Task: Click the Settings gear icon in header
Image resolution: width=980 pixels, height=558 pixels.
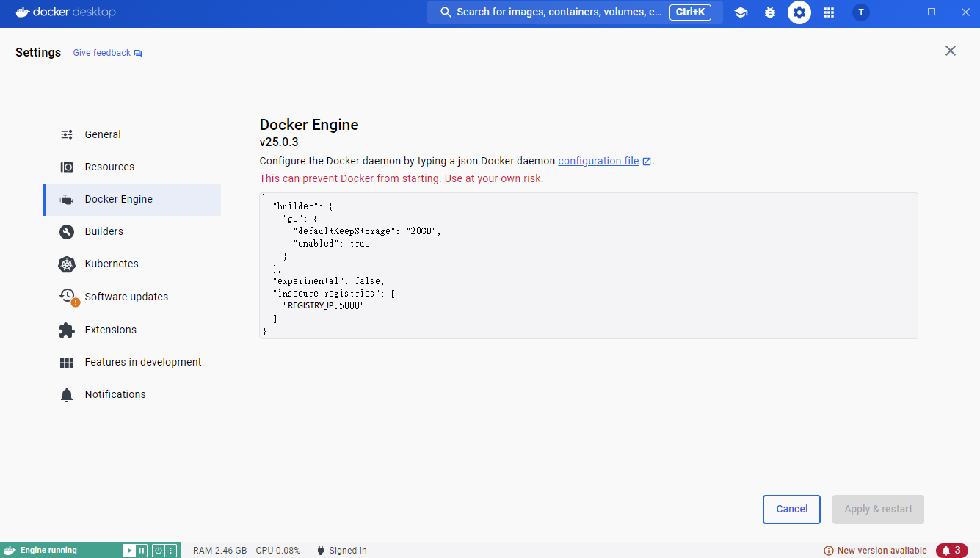Action: [x=799, y=12]
